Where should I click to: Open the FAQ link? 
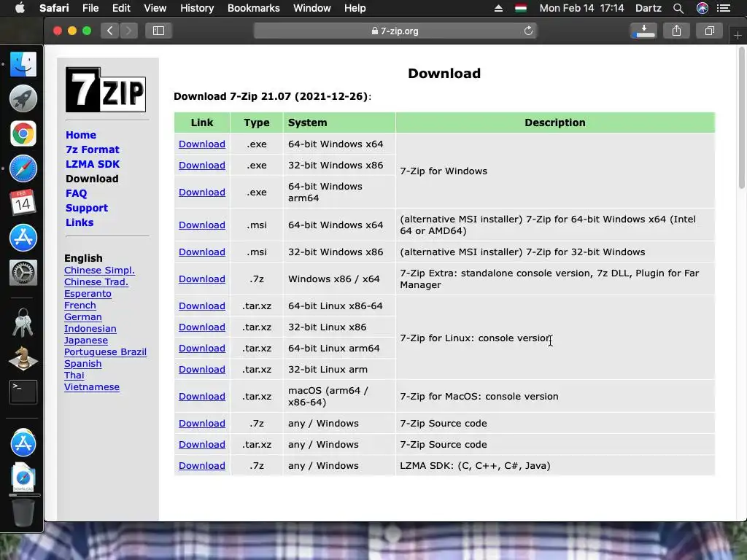click(76, 193)
